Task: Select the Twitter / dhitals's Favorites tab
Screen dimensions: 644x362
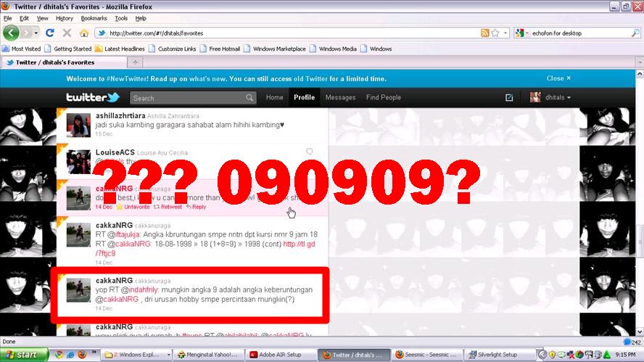Action: (x=64, y=62)
